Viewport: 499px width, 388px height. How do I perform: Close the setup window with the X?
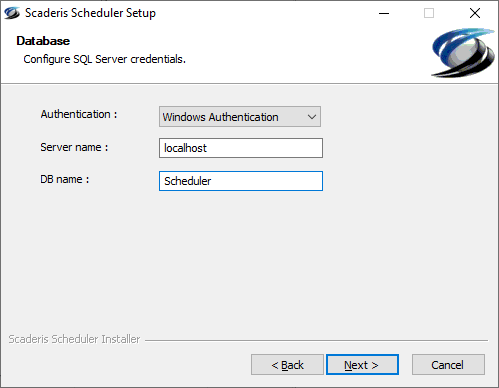pos(475,13)
